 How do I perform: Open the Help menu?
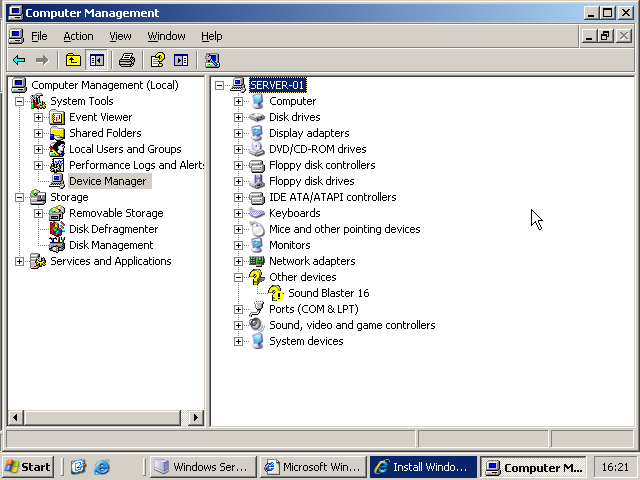click(212, 36)
